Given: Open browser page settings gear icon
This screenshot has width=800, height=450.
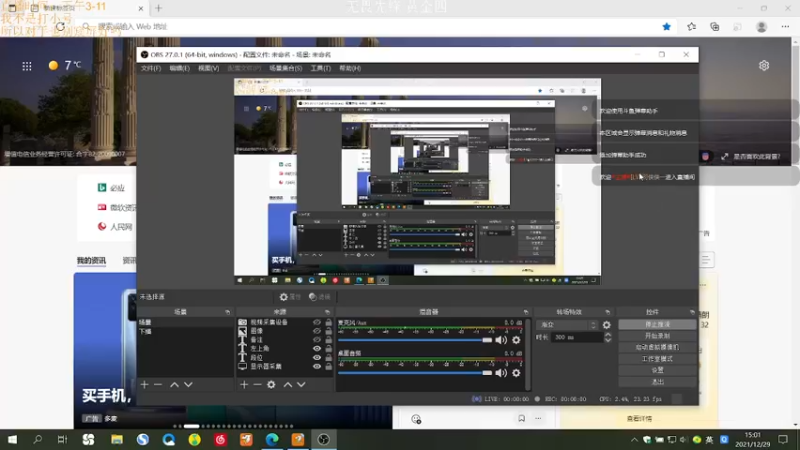Looking at the screenshot, I should [764, 65].
